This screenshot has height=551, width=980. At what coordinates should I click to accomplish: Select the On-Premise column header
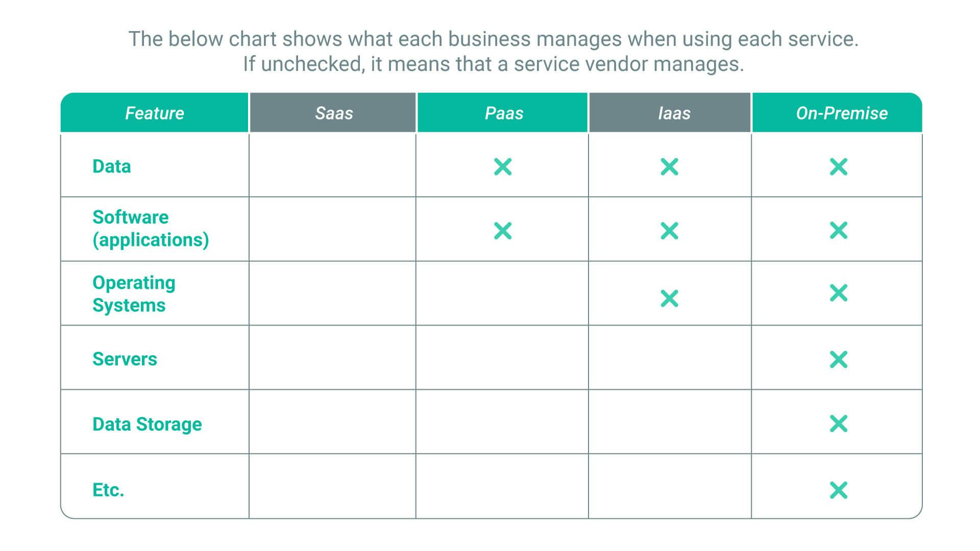(842, 113)
